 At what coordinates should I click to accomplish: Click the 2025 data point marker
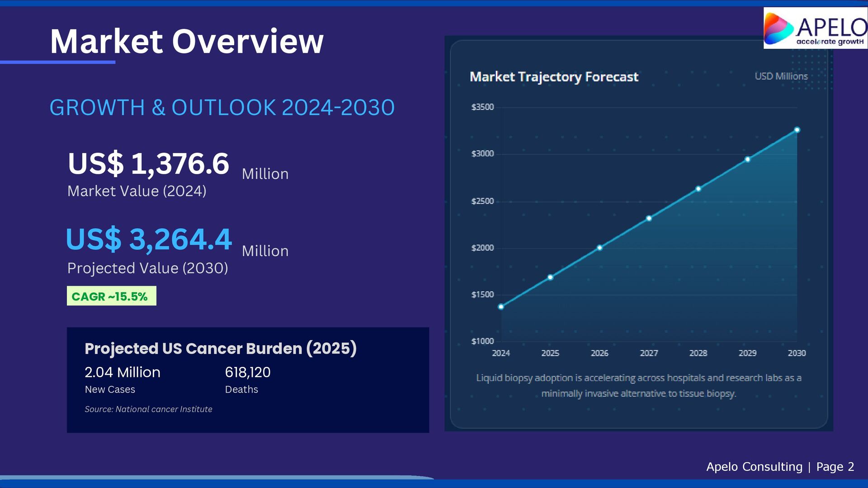click(550, 277)
